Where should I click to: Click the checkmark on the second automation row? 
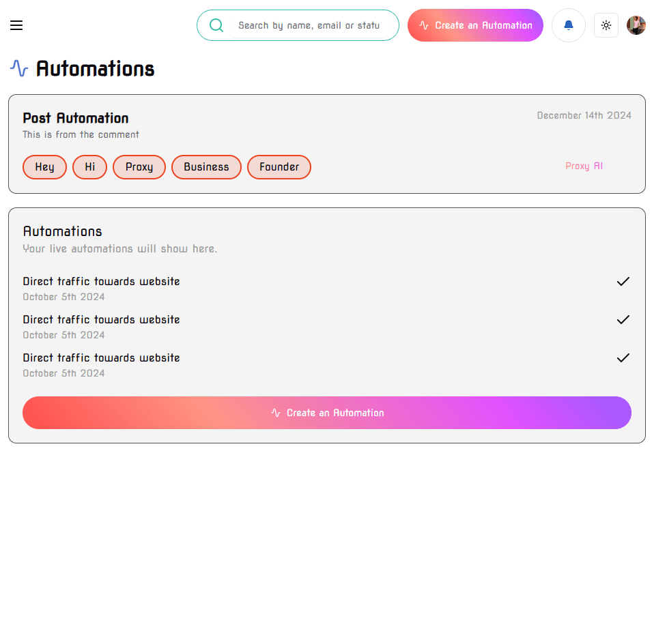coord(623,319)
